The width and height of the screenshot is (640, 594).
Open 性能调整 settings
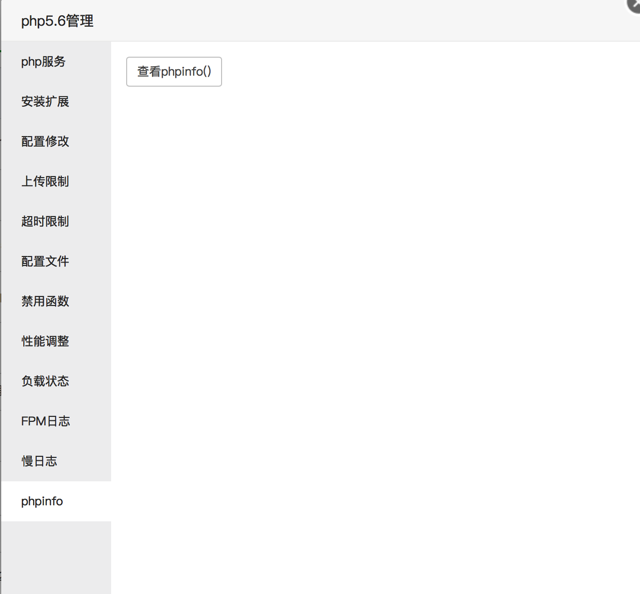(56, 341)
